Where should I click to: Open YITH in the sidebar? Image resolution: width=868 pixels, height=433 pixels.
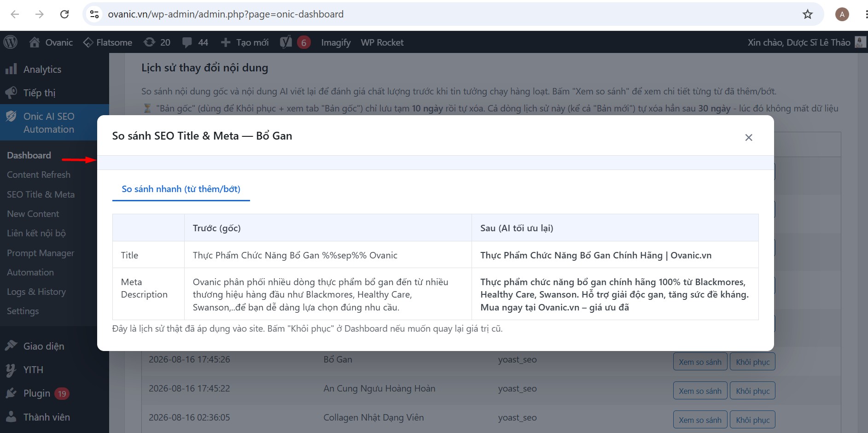(33, 369)
